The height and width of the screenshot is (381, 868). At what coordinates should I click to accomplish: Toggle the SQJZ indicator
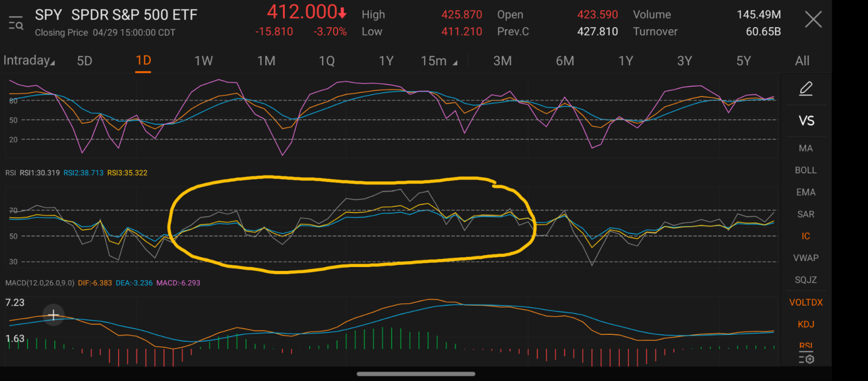(806, 280)
